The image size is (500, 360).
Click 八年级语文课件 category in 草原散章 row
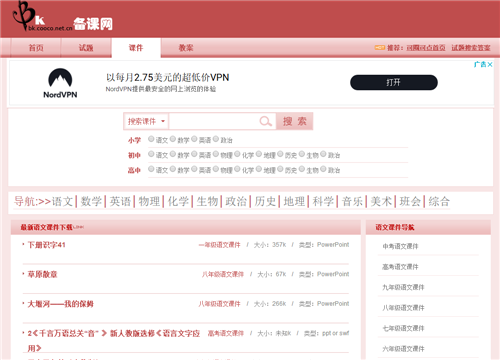pos(223,274)
